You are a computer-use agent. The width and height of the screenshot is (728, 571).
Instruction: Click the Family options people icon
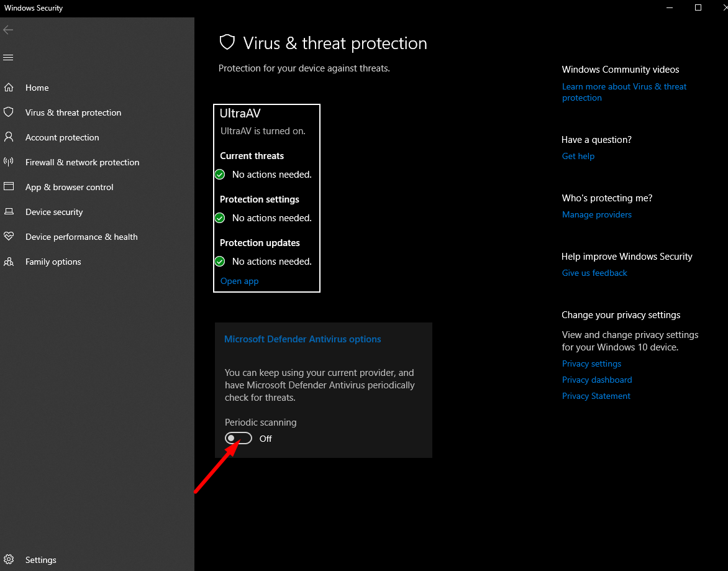tap(8, 262)
